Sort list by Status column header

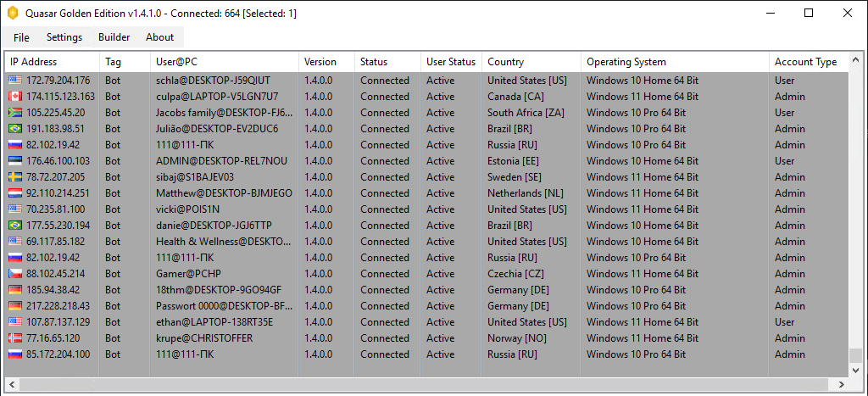(387, 62)
